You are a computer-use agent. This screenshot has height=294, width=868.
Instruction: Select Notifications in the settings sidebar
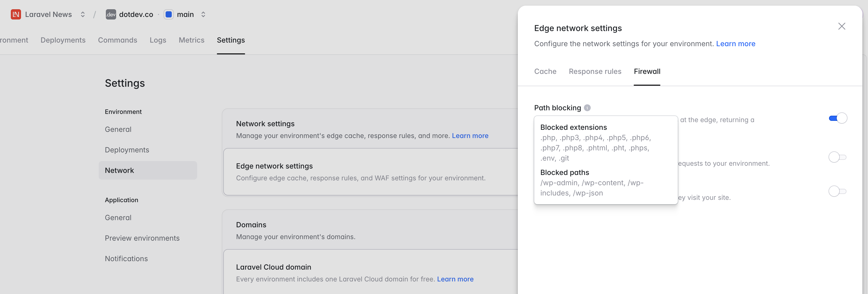126,259
